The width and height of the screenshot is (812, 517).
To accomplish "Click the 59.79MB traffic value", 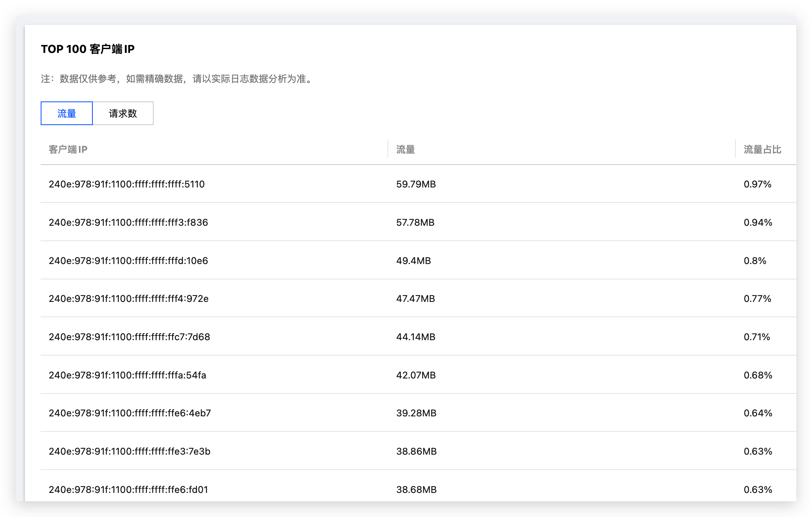I will 416,184.
